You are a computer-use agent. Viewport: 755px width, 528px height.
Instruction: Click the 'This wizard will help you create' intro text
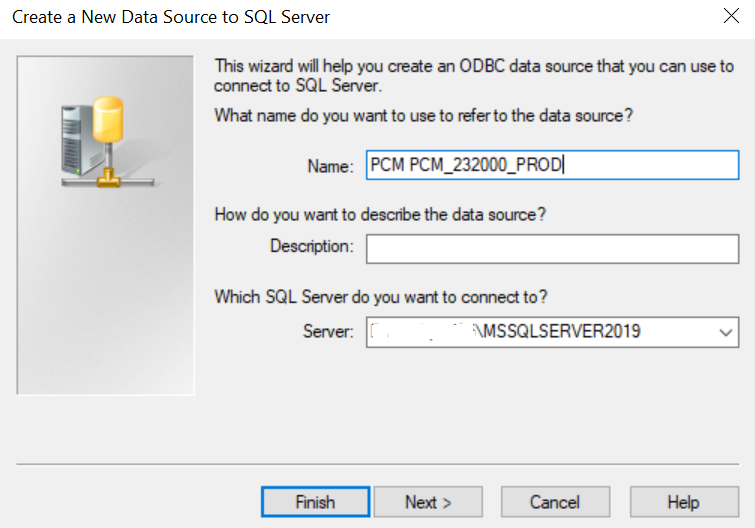click(x=474, y=76)
